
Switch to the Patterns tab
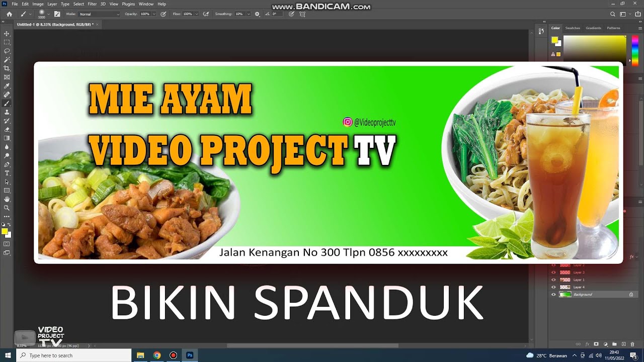pos(613,28)
